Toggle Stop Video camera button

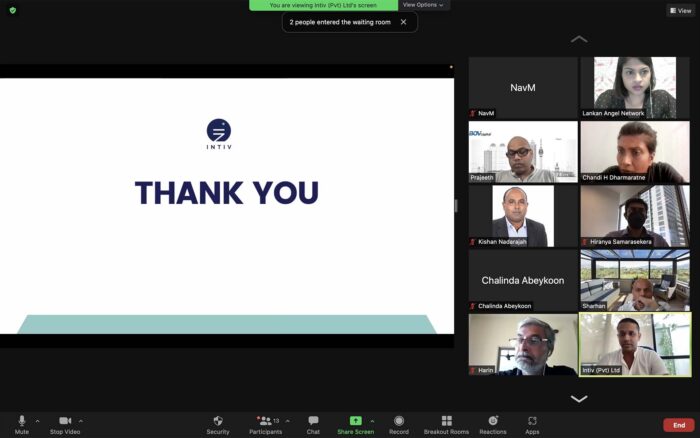(65, 424)
